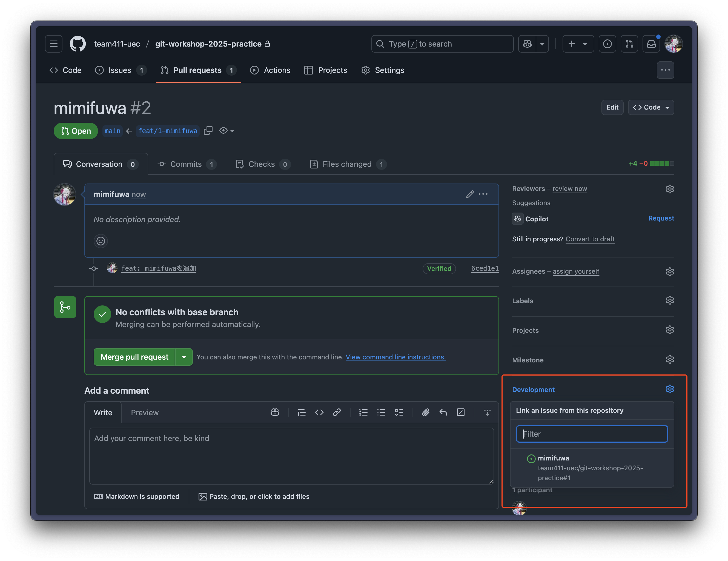728x561 pixels.
Task: Open comment options three-dot menu
Action: 483,194
